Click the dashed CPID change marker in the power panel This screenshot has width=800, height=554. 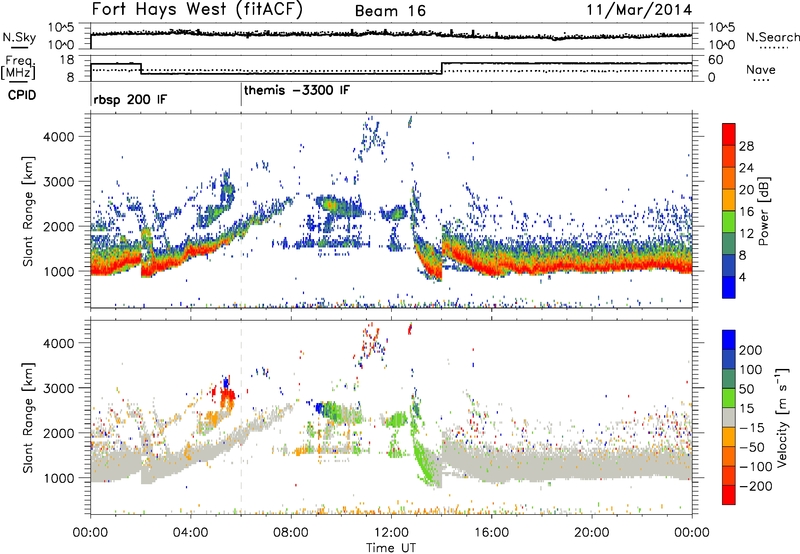241,211
